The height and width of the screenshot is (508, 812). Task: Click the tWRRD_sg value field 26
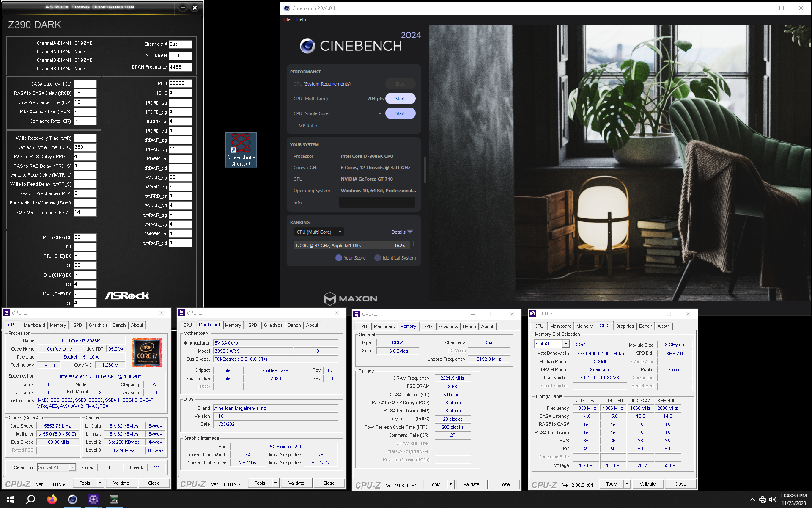pos(180,177)
